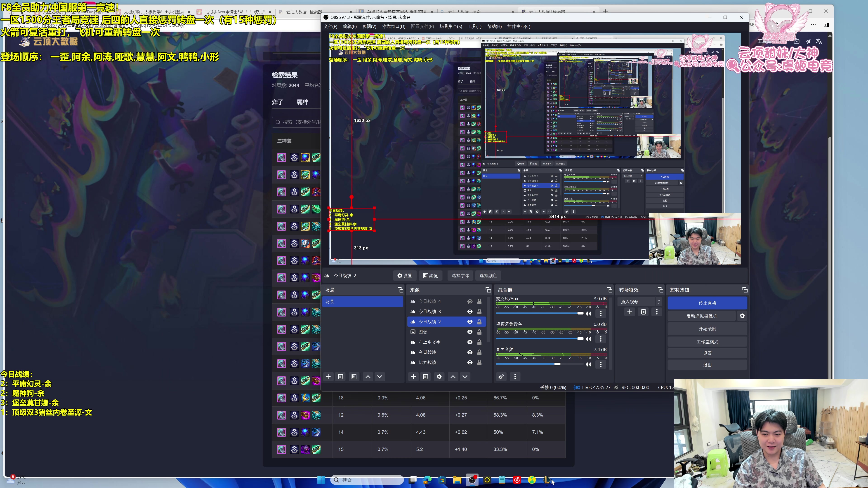The width and height of the screenshot is (868, 488).
Task: Click the 开始录制 button
Action: (x=707, y=329)
